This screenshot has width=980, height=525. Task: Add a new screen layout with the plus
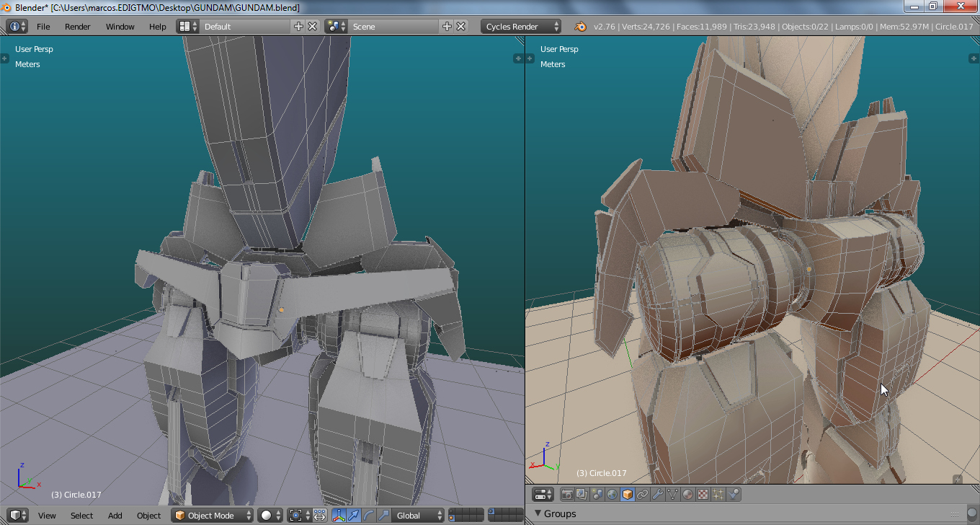(299, 27)
